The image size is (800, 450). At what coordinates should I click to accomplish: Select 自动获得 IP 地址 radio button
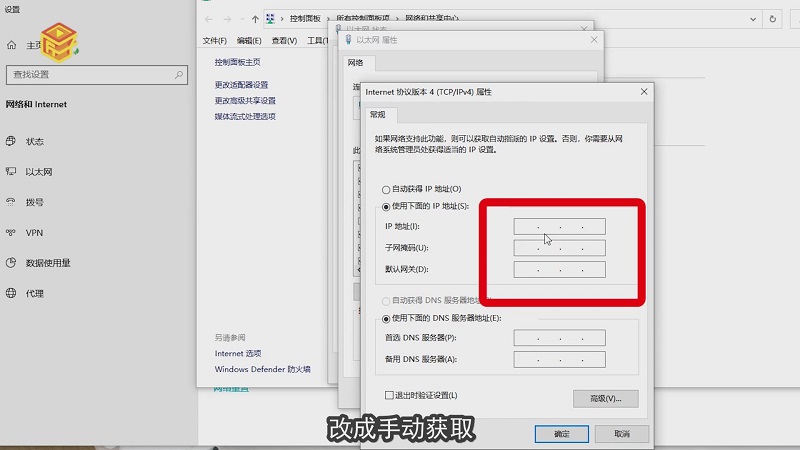[386, 189]
